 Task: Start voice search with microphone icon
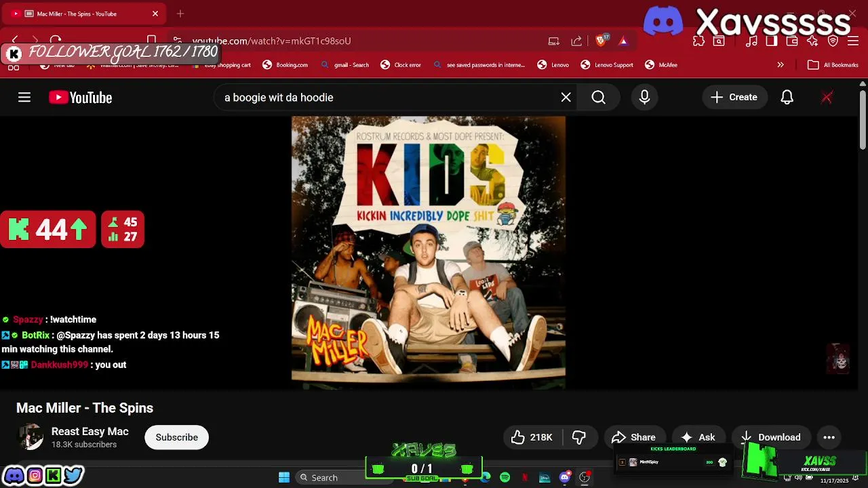644,98
